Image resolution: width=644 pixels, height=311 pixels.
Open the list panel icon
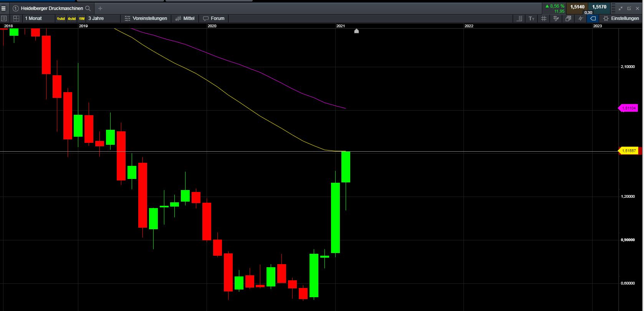(4, 18)
